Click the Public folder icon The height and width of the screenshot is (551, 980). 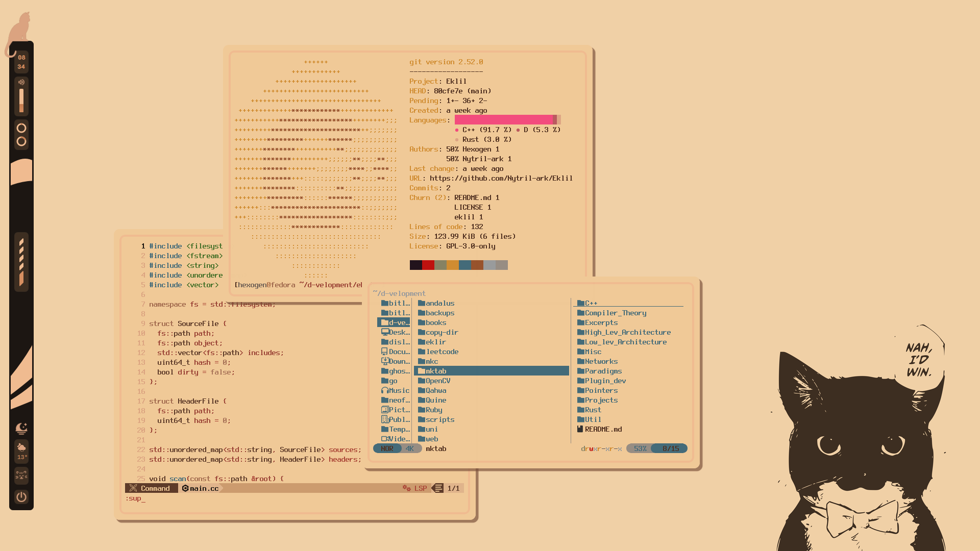(385, 419)
